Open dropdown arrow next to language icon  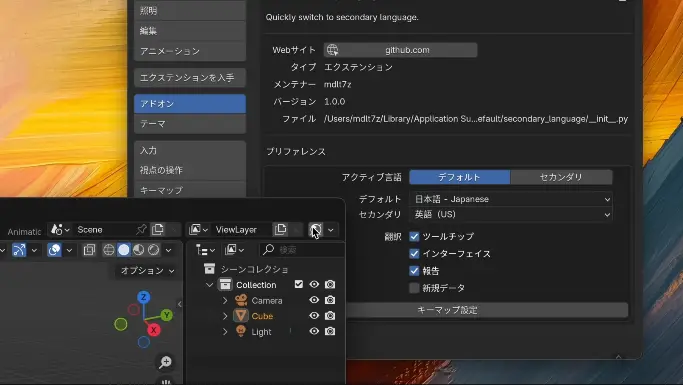pyautogui.click(x=331, y=230)
